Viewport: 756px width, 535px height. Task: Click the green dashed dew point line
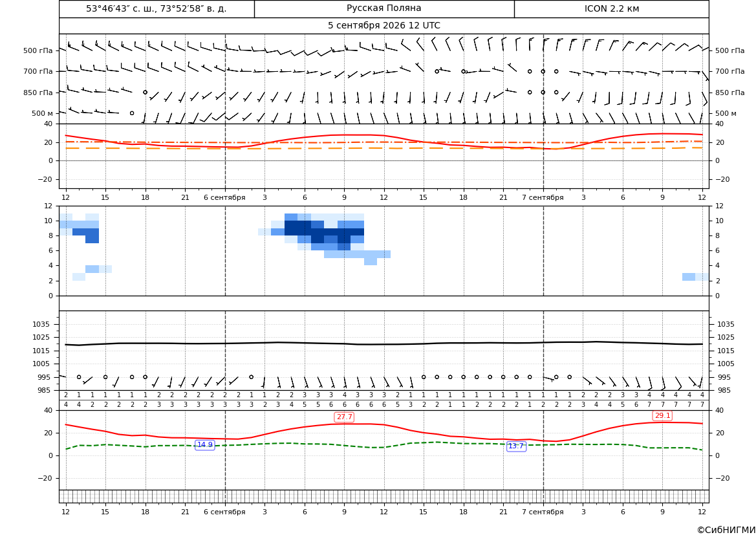[383, 445]
